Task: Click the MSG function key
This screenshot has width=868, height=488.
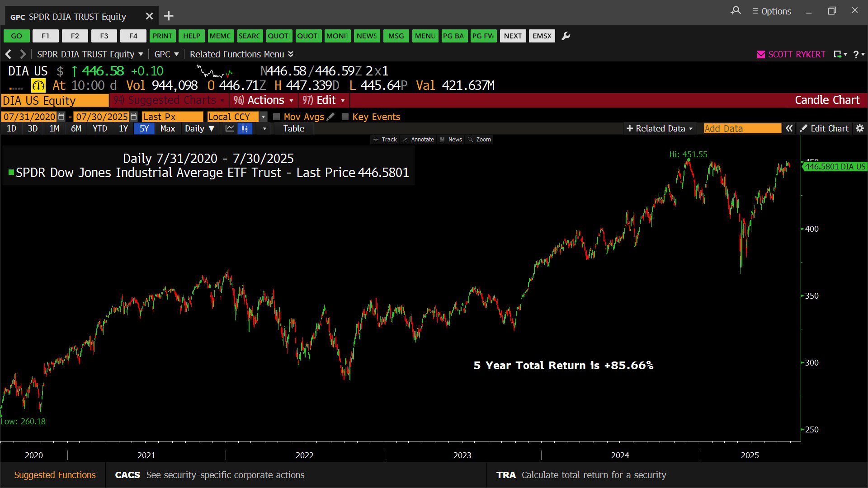Action: pos(396,36)
